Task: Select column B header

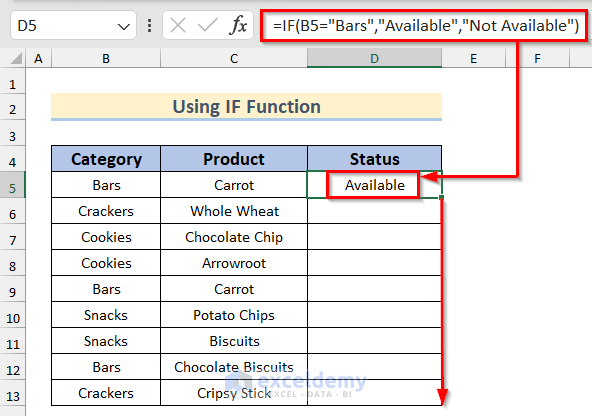Action: tap(106, 59)
